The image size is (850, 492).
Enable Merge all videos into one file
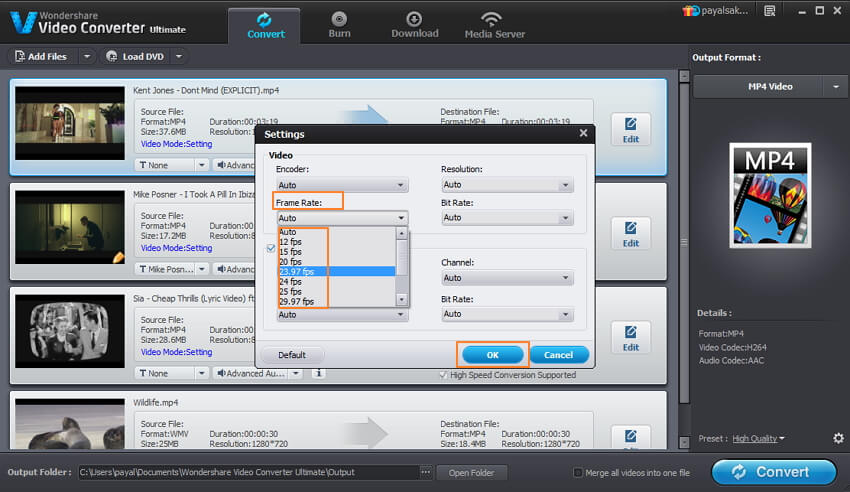[x=578, y=472]
